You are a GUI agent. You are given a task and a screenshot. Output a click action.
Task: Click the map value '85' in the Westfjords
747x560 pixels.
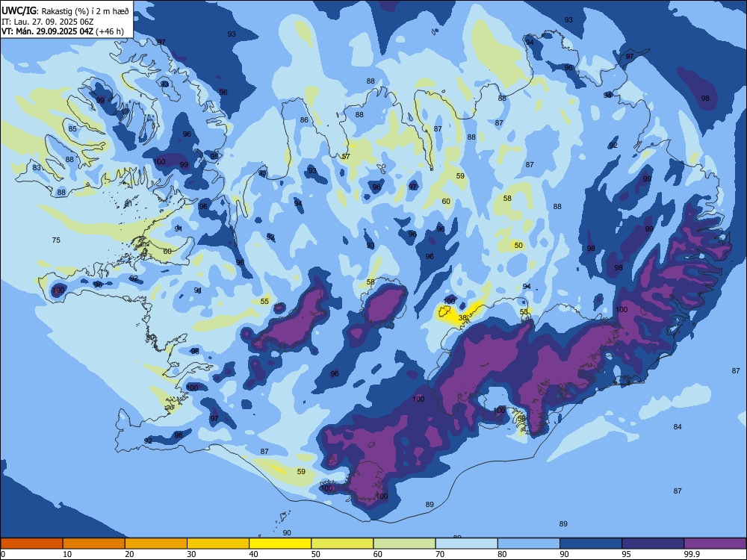[72, 129]
